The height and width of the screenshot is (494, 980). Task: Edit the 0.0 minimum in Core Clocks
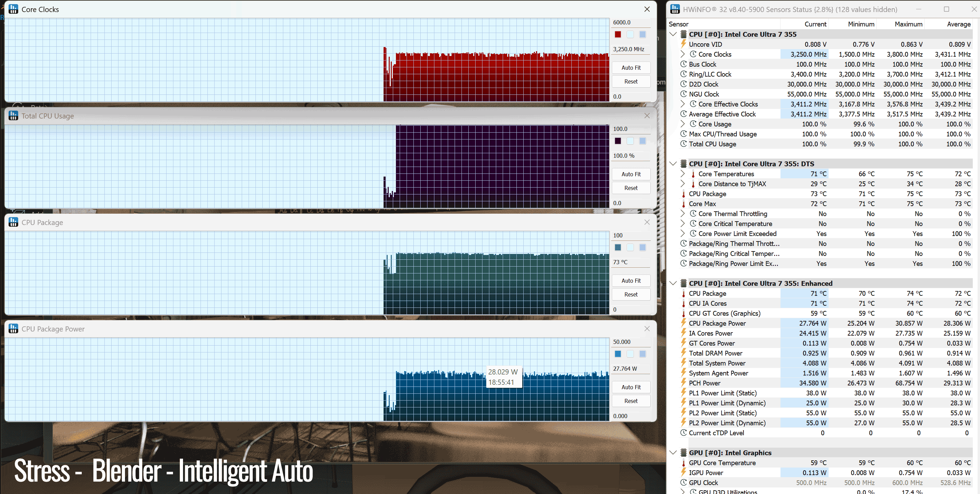coord(631,97)
